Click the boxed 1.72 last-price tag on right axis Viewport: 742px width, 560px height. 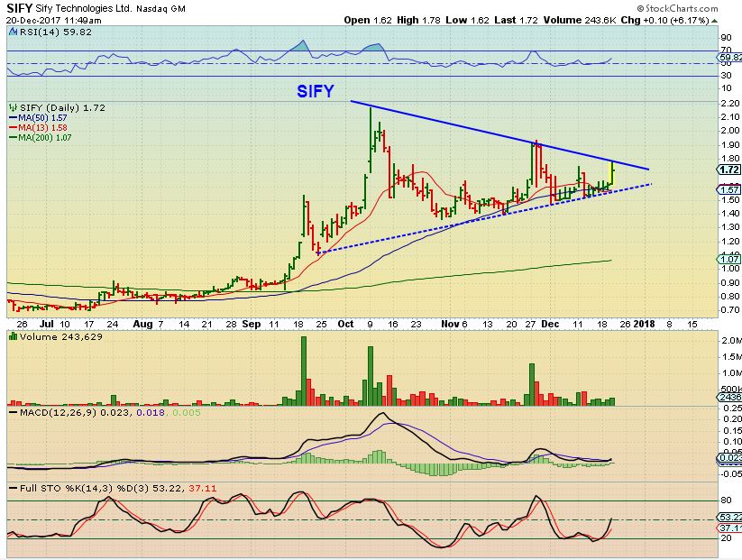click(x=729, y=170)
